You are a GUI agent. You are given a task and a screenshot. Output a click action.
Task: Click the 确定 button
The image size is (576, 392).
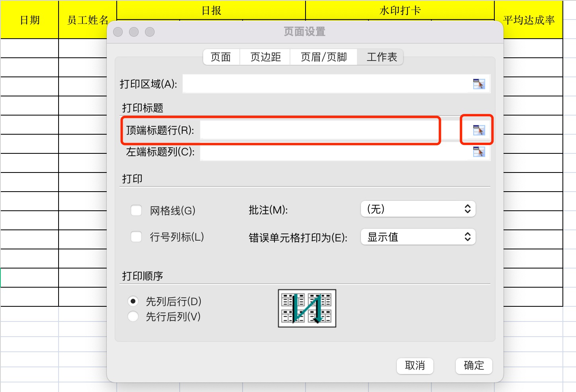474,366
